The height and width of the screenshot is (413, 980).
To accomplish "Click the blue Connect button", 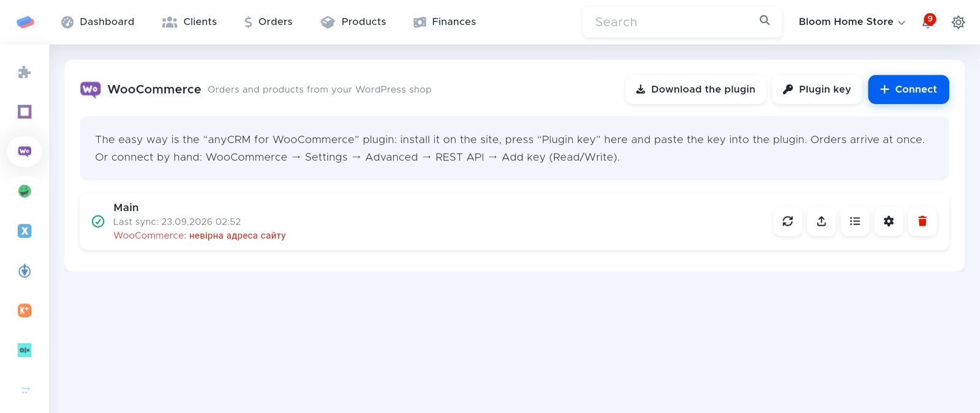I will pos(908,89).
